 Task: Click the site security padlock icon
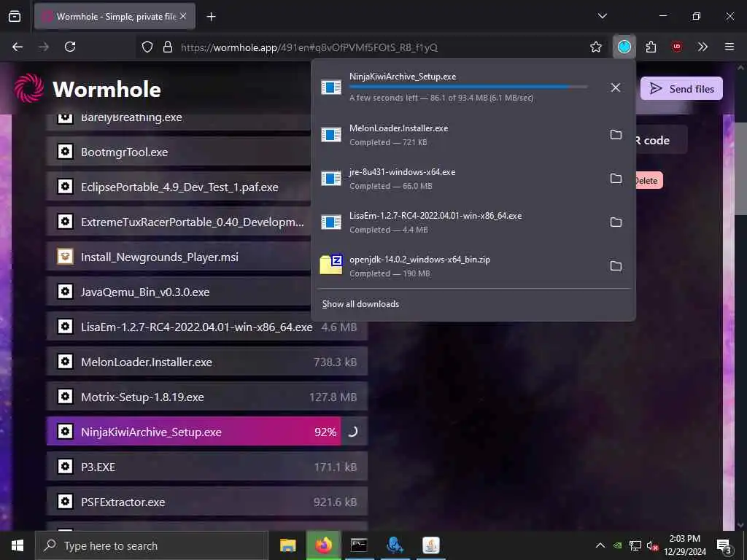(x=167, y=47)
